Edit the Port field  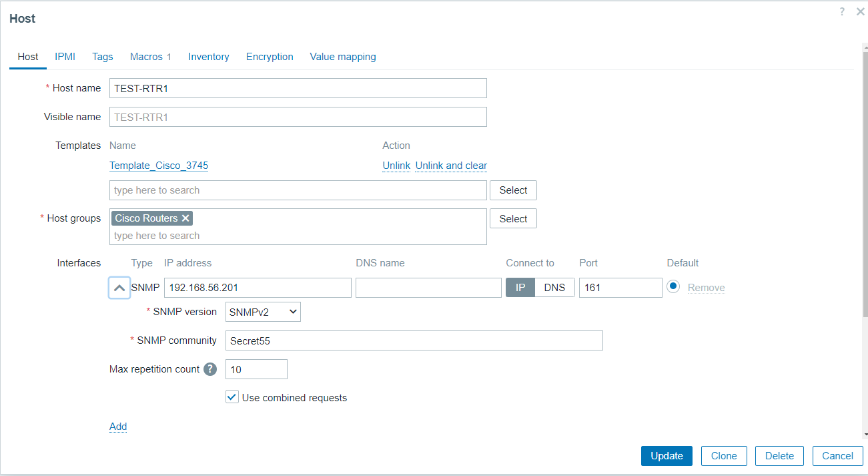click(620, 288)
